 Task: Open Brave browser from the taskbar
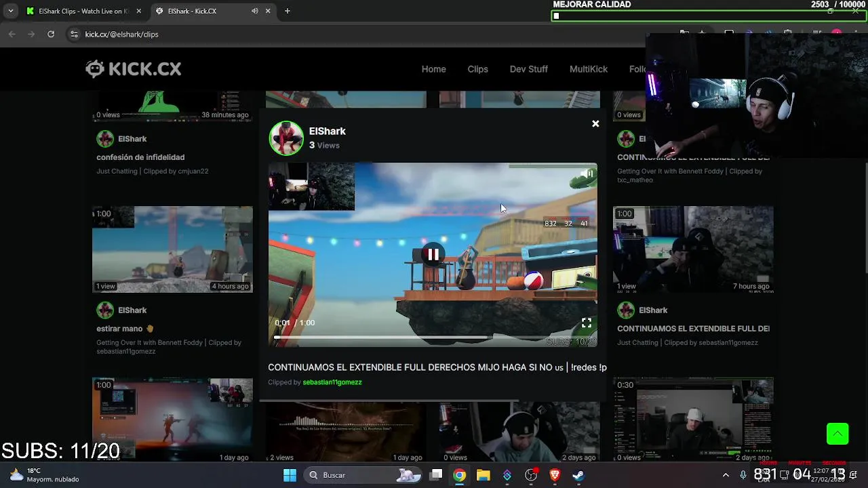(555, 475)
